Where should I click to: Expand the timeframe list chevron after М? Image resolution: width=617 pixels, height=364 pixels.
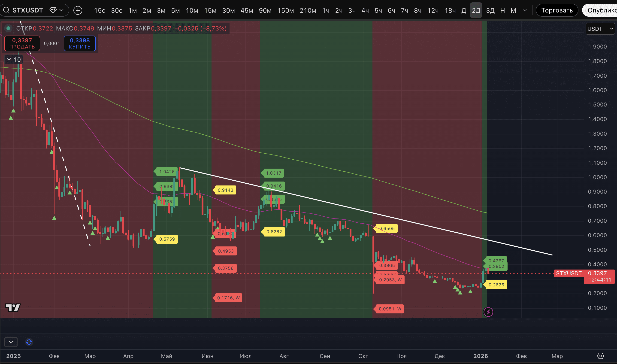click(x=525, y=10)
